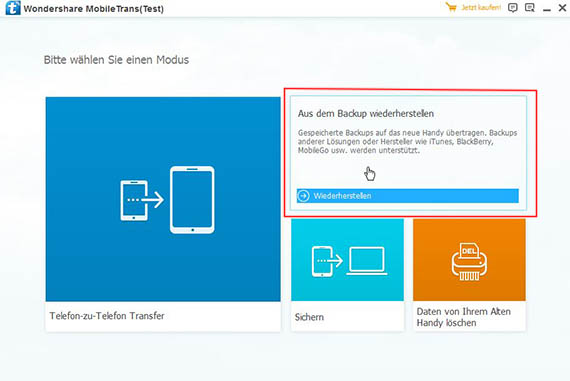Click the title bar icon left of minimize
The image size is (570, 381).
[530, 8]
